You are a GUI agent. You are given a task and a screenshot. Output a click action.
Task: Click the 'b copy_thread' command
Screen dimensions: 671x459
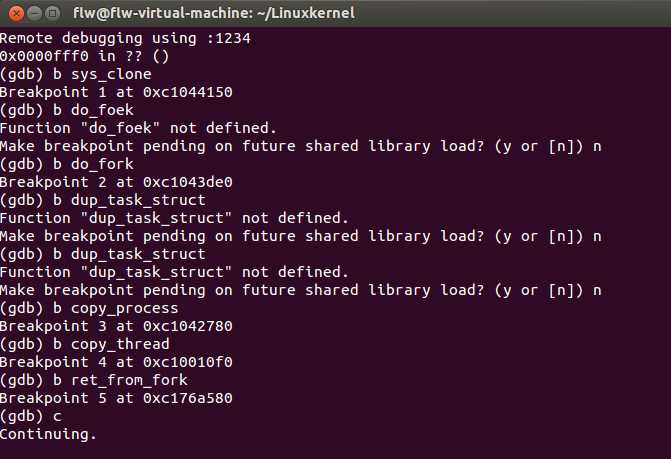click(x=111, y=344)
